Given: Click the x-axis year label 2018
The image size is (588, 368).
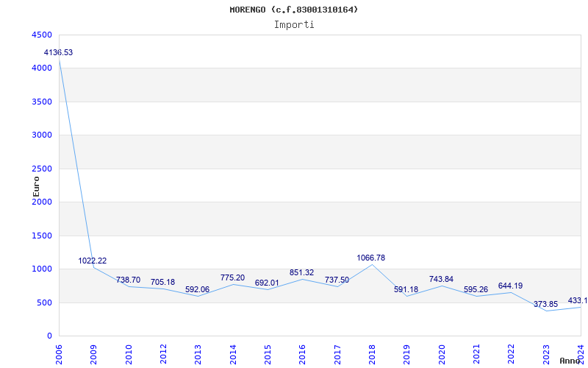Looking at the screenshot, I should click(372, 354).
